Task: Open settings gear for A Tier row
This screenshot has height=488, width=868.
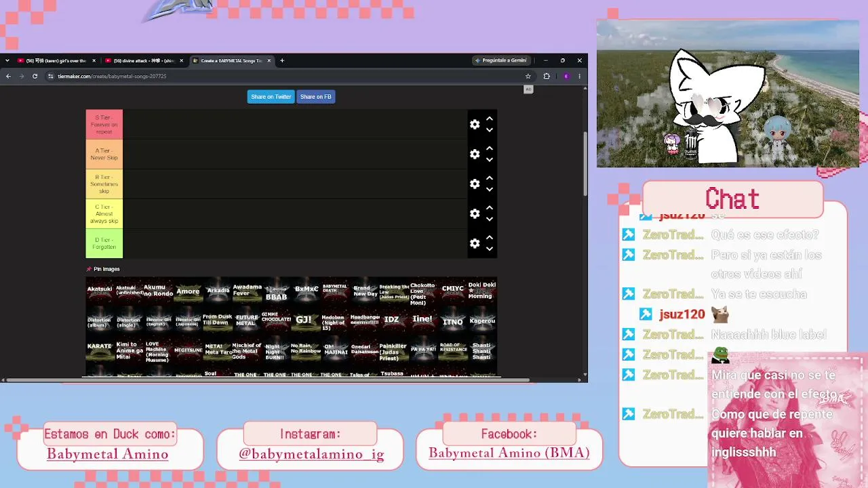Action: 475,154
